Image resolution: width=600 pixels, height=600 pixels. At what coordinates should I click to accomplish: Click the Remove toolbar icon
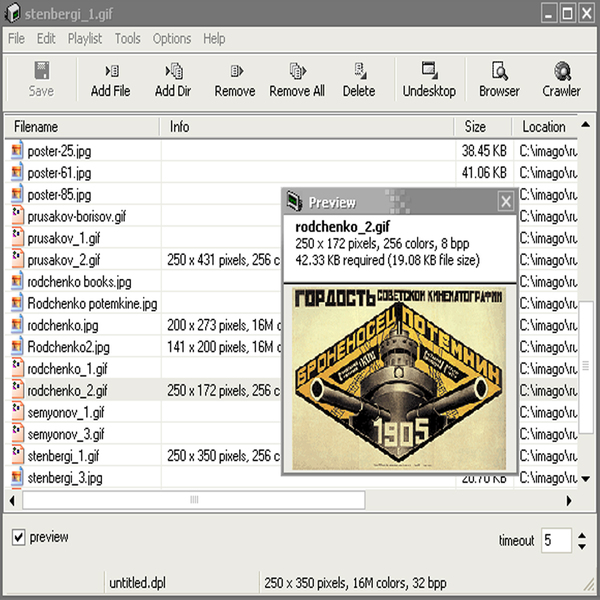235,71
